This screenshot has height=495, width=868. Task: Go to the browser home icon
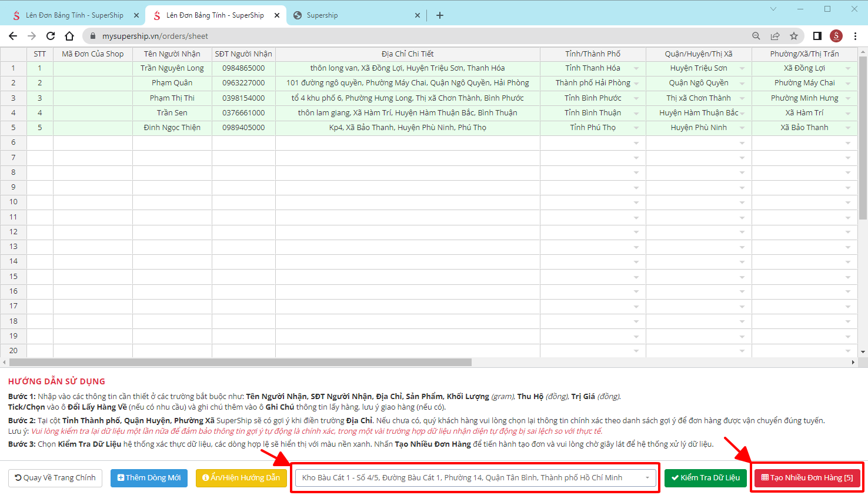pyautogui.click(x=69, y=36)
